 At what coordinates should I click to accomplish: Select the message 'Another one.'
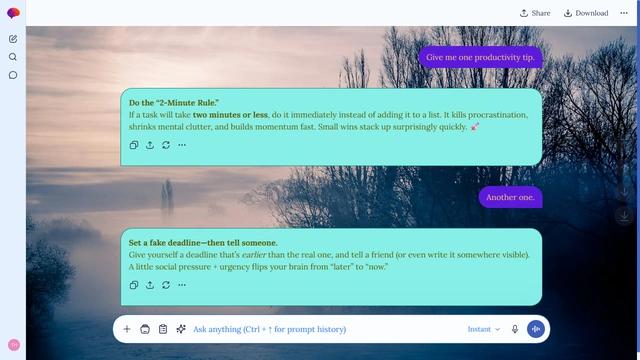[x=510, y=198]
